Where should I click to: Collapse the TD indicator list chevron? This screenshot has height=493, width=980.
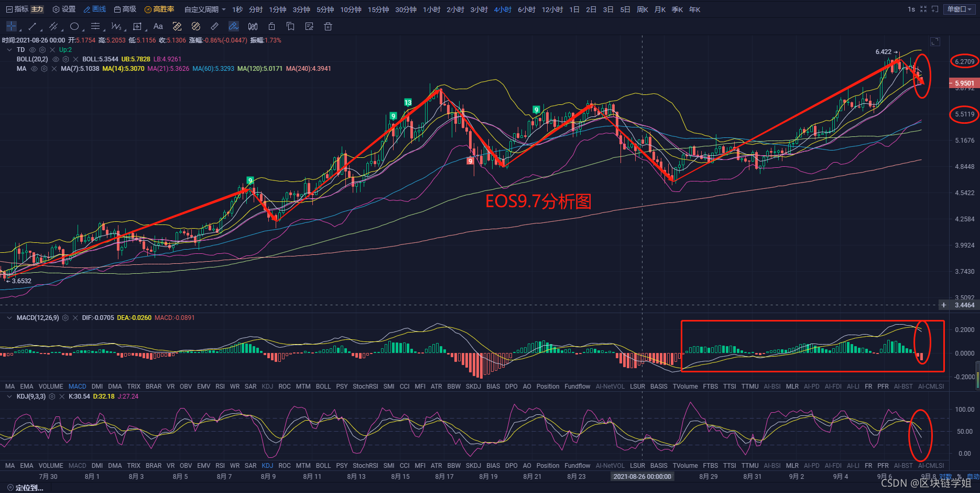9,50
